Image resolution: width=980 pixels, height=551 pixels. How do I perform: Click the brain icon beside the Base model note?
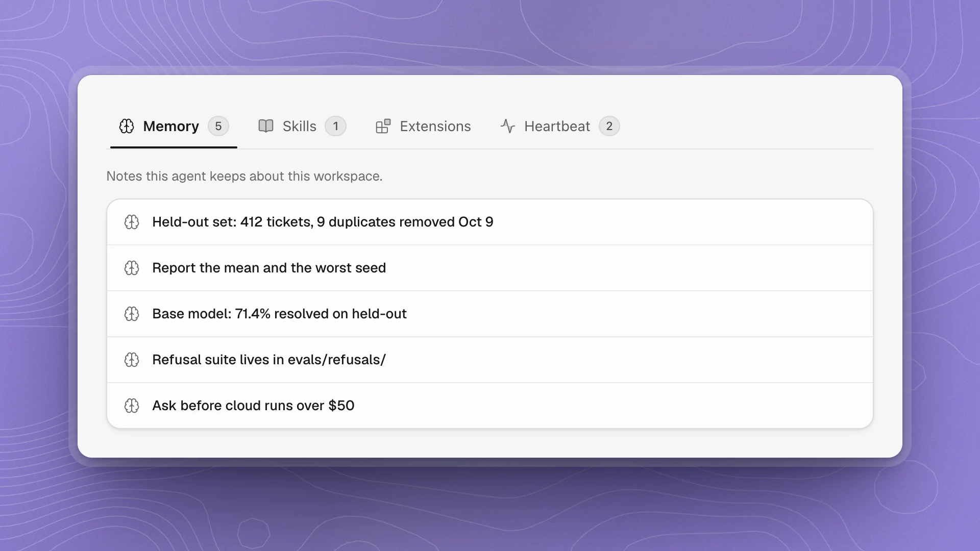click(132, 314)
